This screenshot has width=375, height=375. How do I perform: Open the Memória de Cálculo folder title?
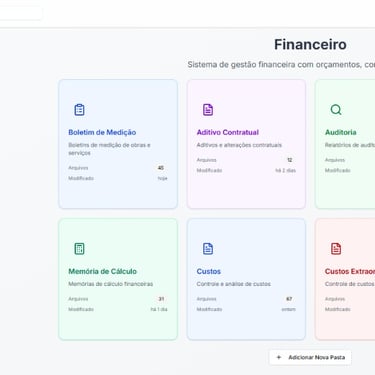[x=103, y=271]
